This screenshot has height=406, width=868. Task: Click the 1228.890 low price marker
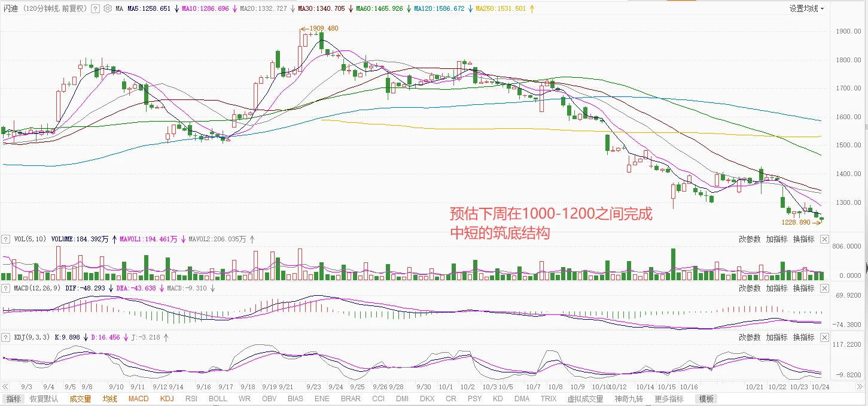[796, 222]
